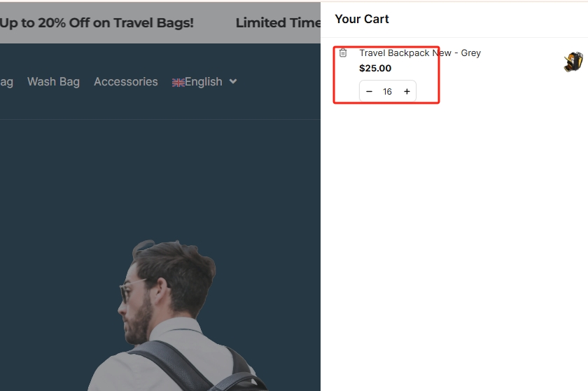
Task: Remove Travel Backpack with the trash icon
Action: [343, 53]
